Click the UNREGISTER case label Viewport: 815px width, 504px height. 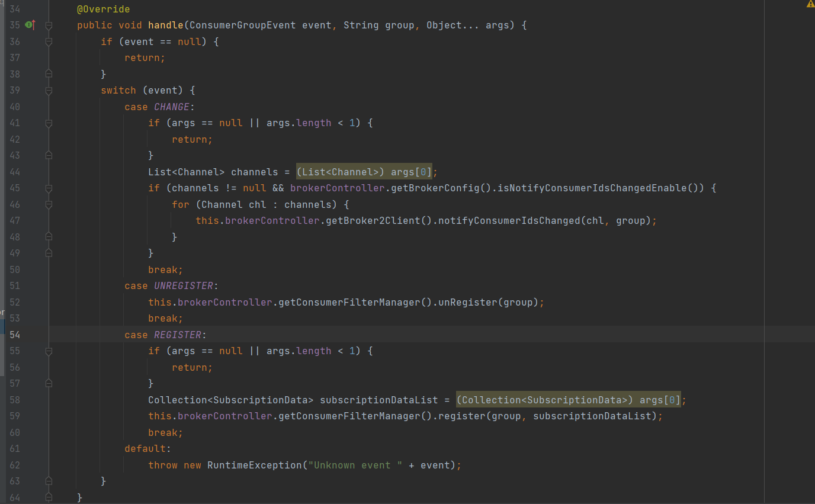pos(183,285)
